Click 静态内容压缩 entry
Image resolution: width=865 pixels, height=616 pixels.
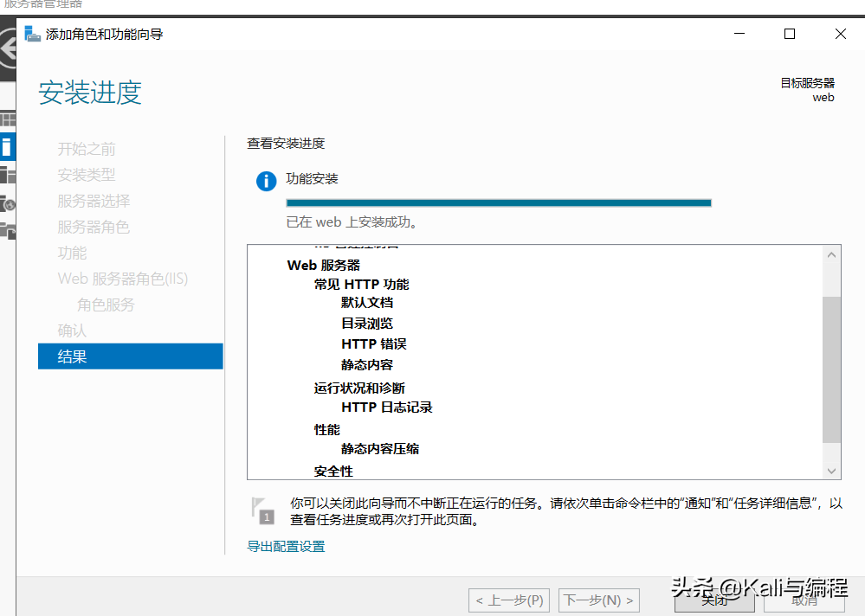pos(380,449)
